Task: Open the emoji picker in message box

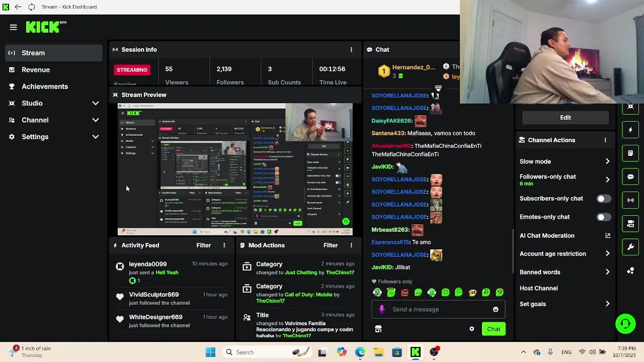Action: click(496, 309)
